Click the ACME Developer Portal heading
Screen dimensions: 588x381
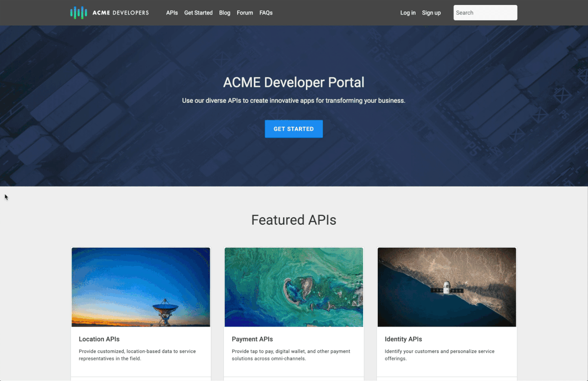click(294, 82)
